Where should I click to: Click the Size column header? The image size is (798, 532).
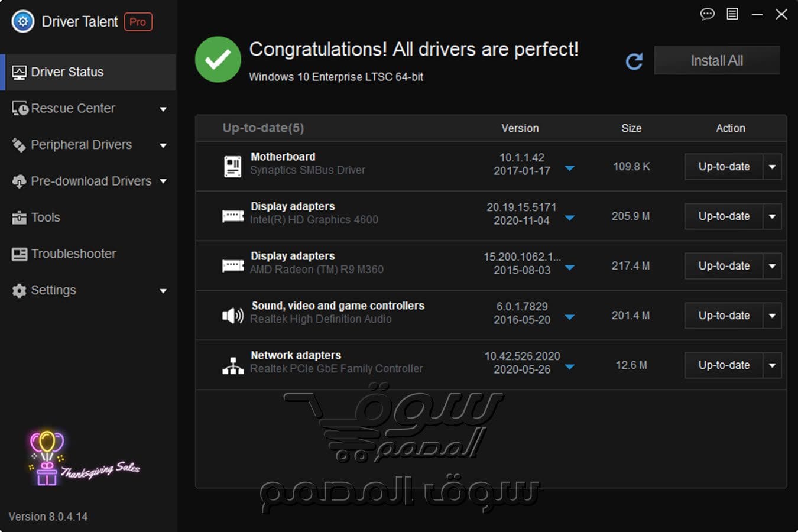tap(631, 128)
